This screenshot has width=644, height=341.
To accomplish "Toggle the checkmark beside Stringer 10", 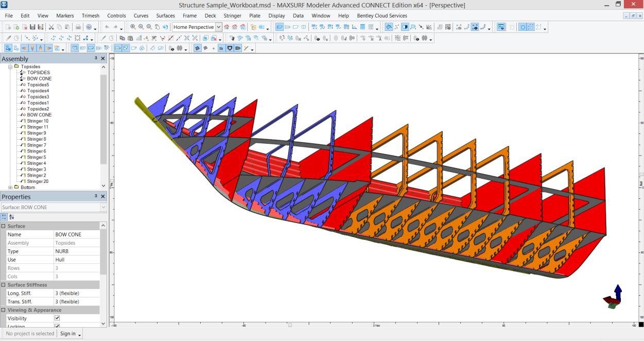I will click(x=22, y=121).
